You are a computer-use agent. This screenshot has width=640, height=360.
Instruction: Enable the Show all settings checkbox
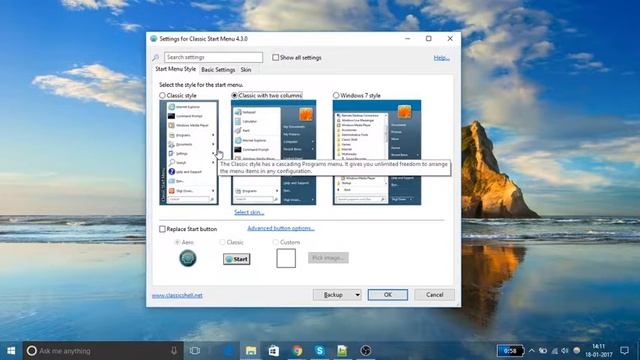tap(276, 58)
